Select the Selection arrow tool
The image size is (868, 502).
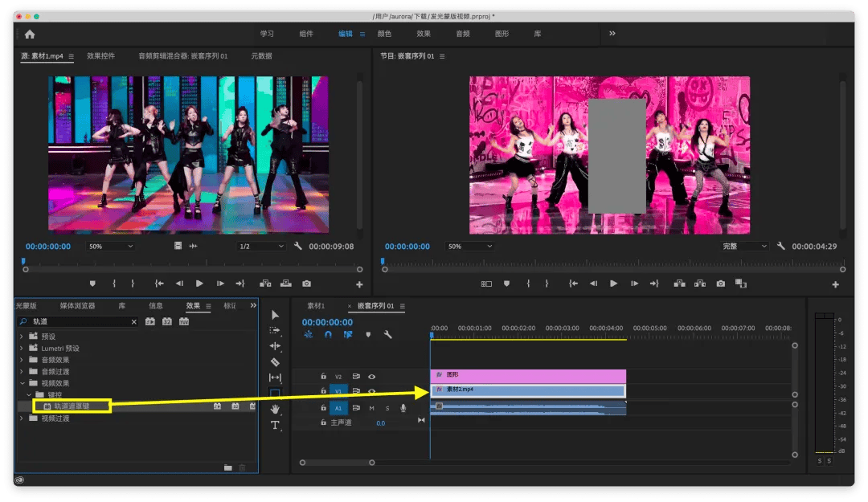click(x=275, y=315)
